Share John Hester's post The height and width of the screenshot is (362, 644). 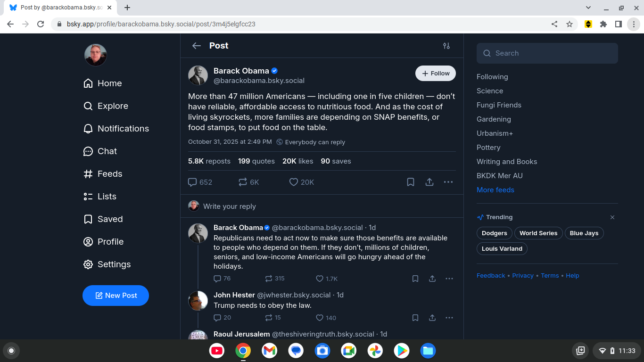coord(432,318)
